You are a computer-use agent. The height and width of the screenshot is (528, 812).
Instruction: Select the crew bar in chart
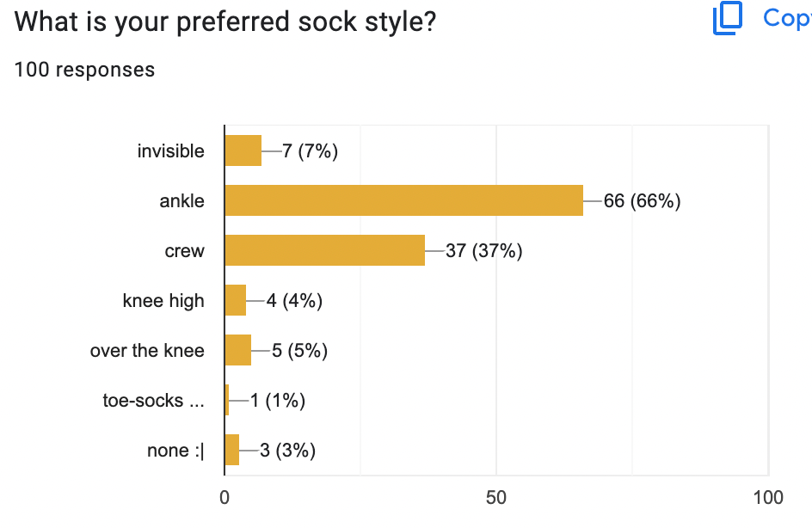(x=324, y=250)
